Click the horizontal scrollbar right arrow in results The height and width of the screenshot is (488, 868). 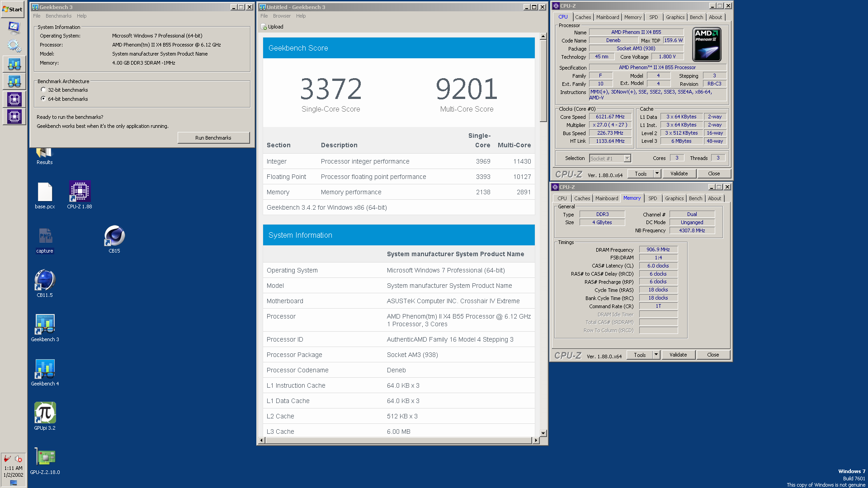[x=536, y=440]
